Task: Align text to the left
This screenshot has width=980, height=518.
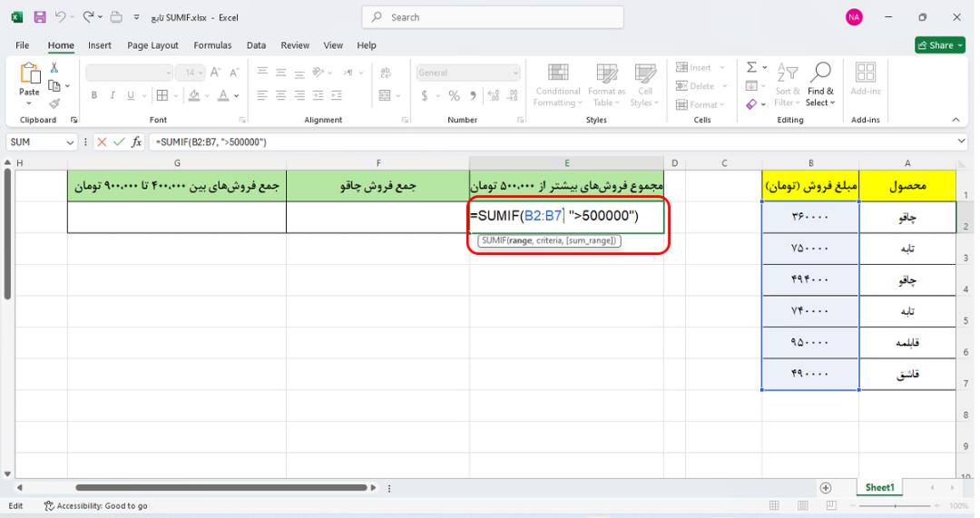Action: 262,95
